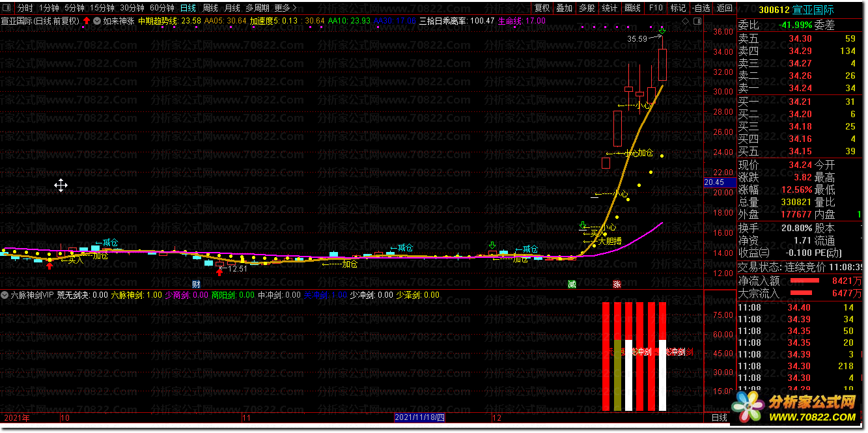The width and height of the screenshot is (868, 433).
Task: Click the olive bar in the indicator panel
Action: tap(617, 375)
